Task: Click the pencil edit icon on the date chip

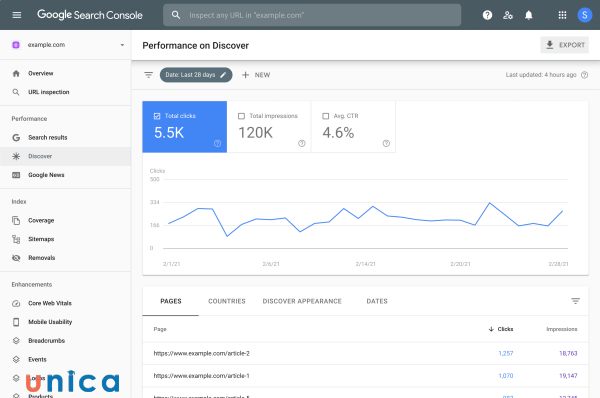Action: click(223, 75)
